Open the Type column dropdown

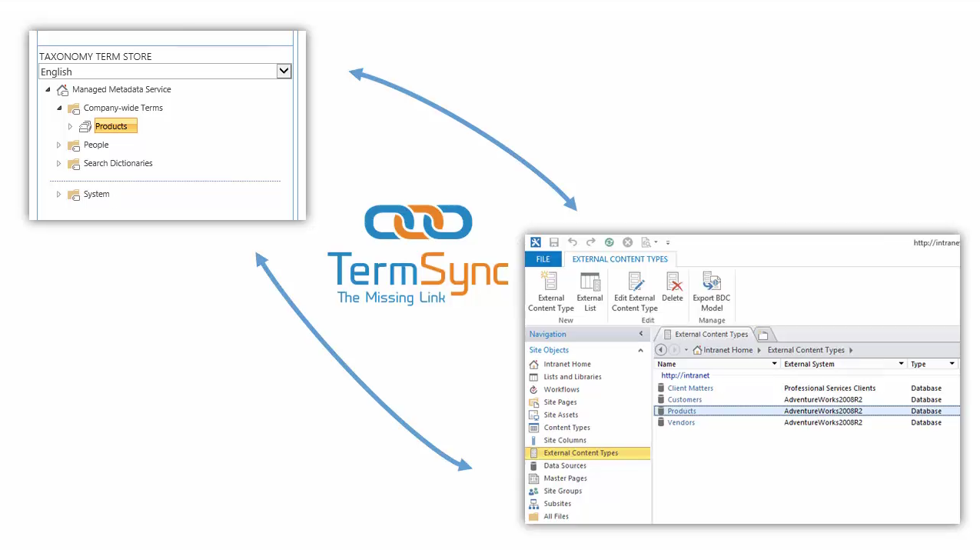click(952, 364)
